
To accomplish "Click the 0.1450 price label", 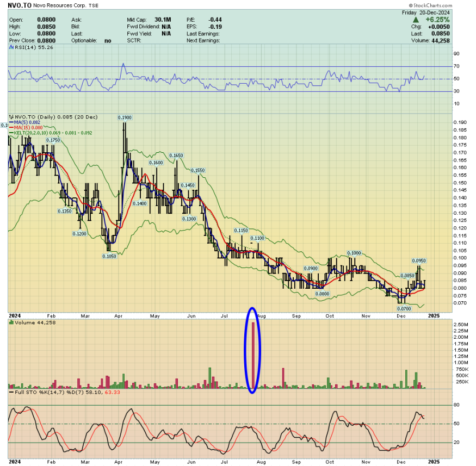I will pyautogui.click(x=188, y=185).
